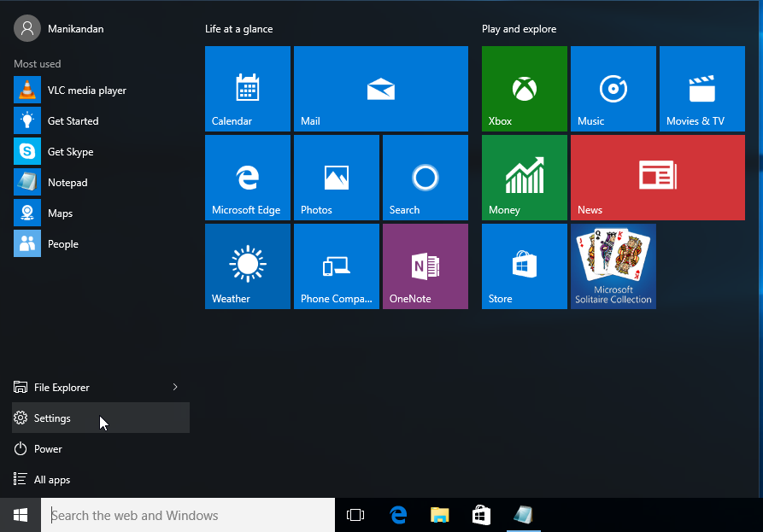
Task: Open the Weather tile
Action: pyautogui.click(x=248, y=266)
